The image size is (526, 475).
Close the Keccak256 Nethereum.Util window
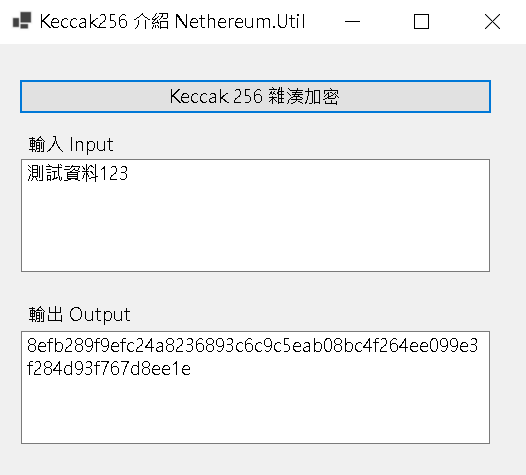pos(492,22)
